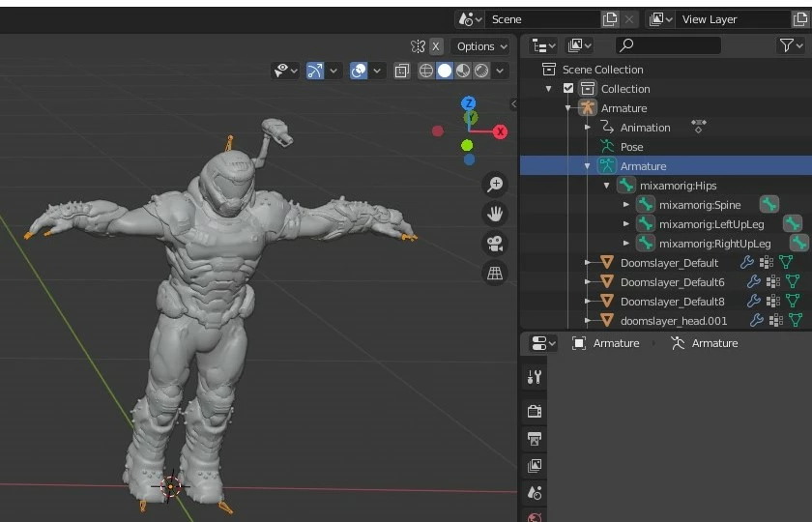The image size is (812, 522).
Task: Expand the Animation item in outliner
Action: pyautogui.click(x=588, y=127)
